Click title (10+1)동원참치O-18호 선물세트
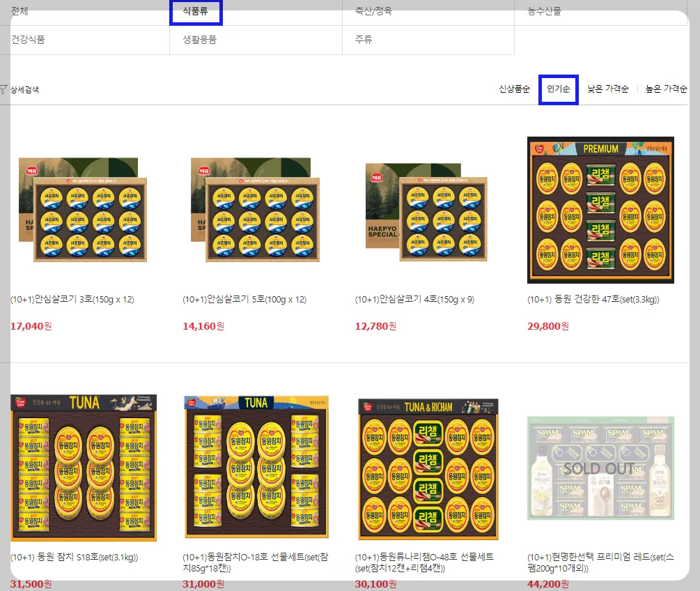 pos(256,562)
